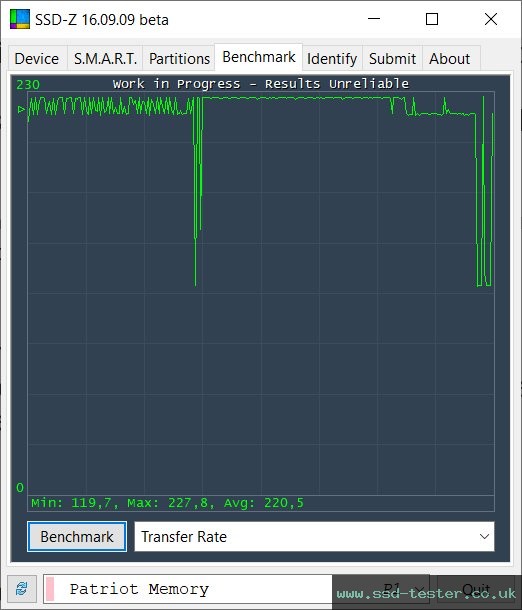This screenshot has height=610, width=522.
Task: Click the pink color swatch beside Patriot Memory
Action: click(x=50, y=589)
